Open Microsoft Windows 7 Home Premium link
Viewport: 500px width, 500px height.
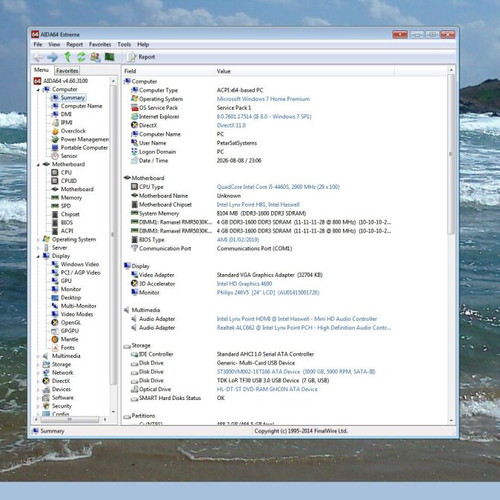pyautogui.click(x=263, y=99)
